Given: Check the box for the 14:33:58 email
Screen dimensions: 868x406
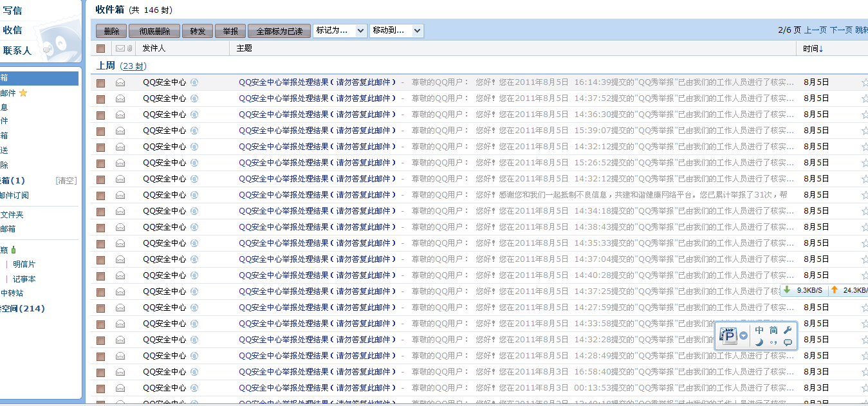Looking at the screenshot, I should 100,324.
